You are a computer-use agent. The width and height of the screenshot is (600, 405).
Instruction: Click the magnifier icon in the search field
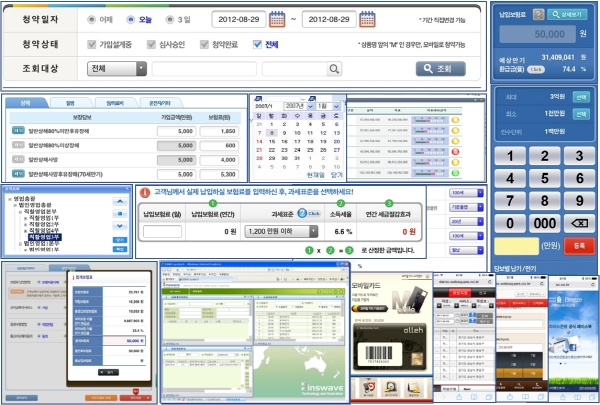335,69
